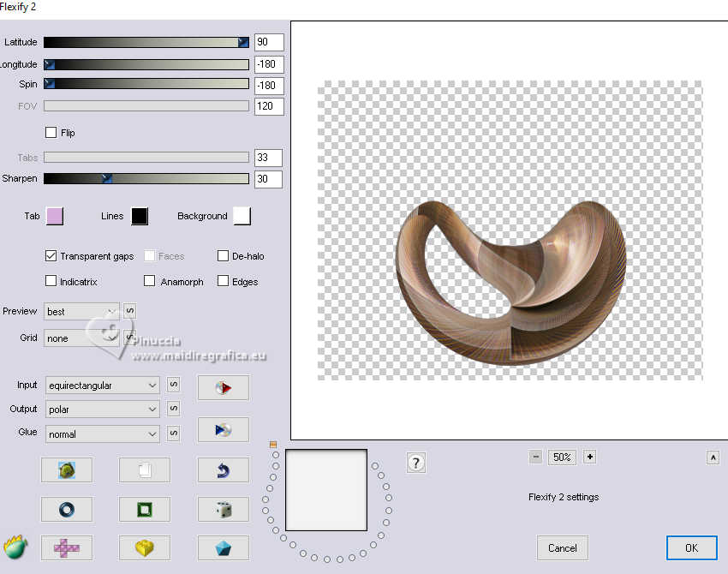Click the blank preset thumbnail square
Image resolution: width=728 pixels, height=574 pixels.
[x=326, y=490]
